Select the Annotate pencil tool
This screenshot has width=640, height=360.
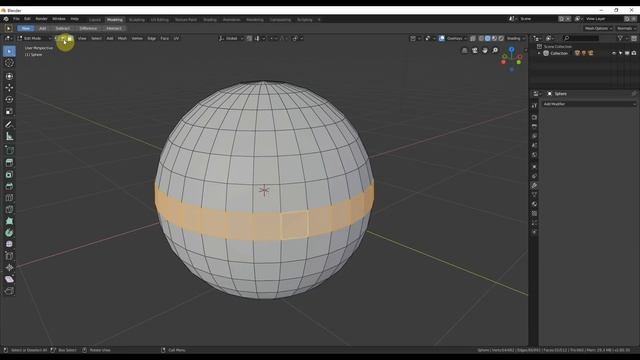(x=9, y=124)
